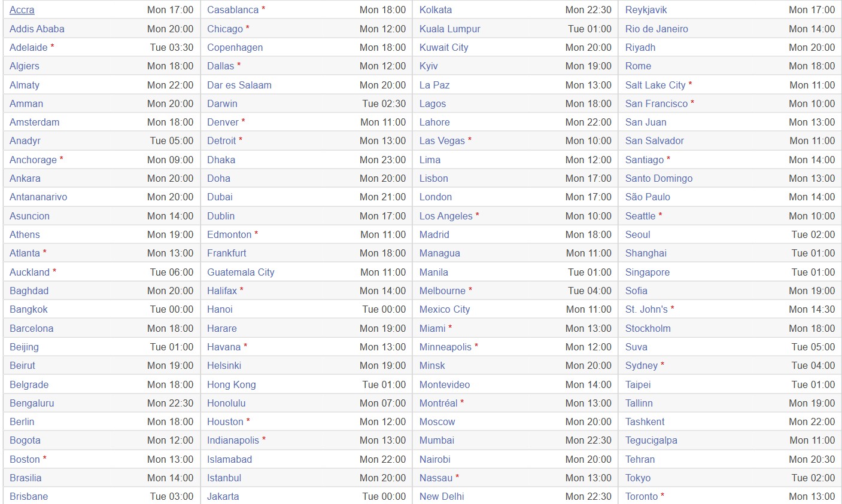Select the Montréal city link
The image size is (842, 504).
pyautogui.click(x=438, y=403)
